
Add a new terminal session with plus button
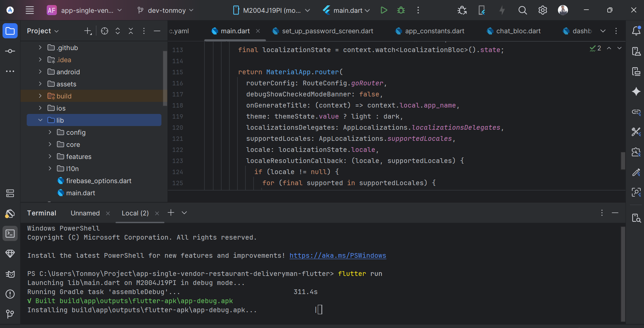click(x=171, y=213)
